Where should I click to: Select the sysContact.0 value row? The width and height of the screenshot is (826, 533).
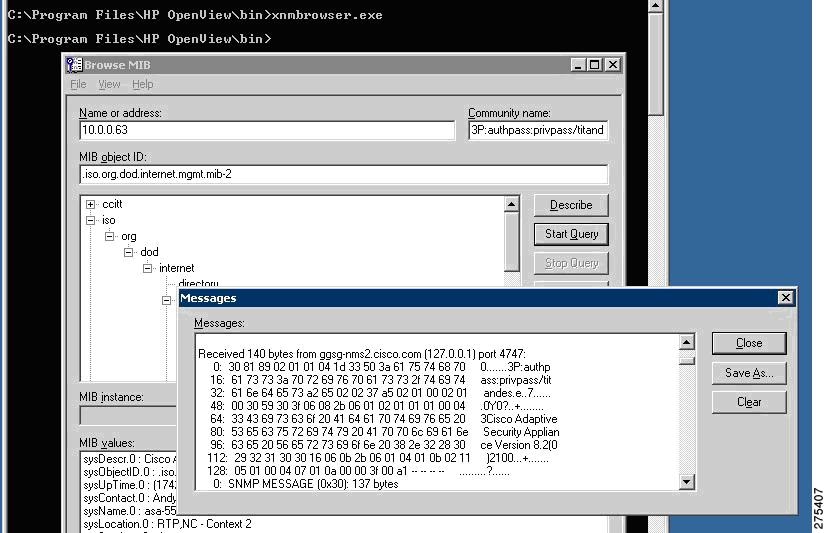(130, 498)
